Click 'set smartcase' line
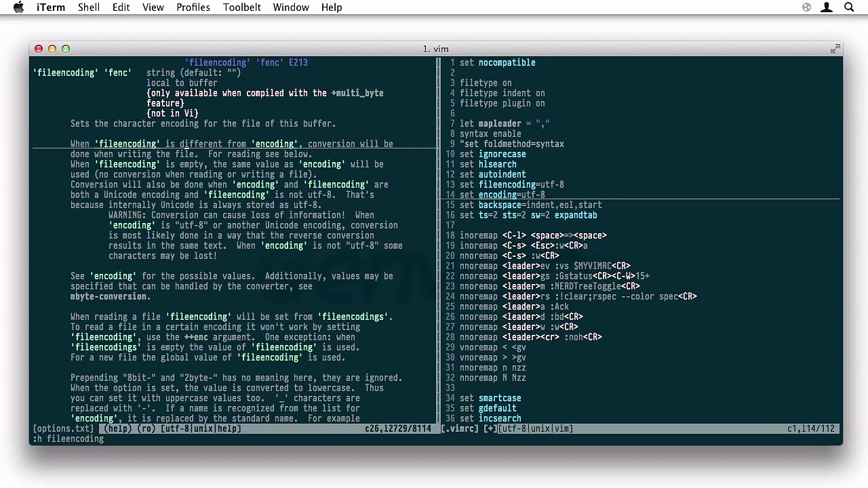Image resolution: width=868 pixels, height=488 pixels. point(490,399)
